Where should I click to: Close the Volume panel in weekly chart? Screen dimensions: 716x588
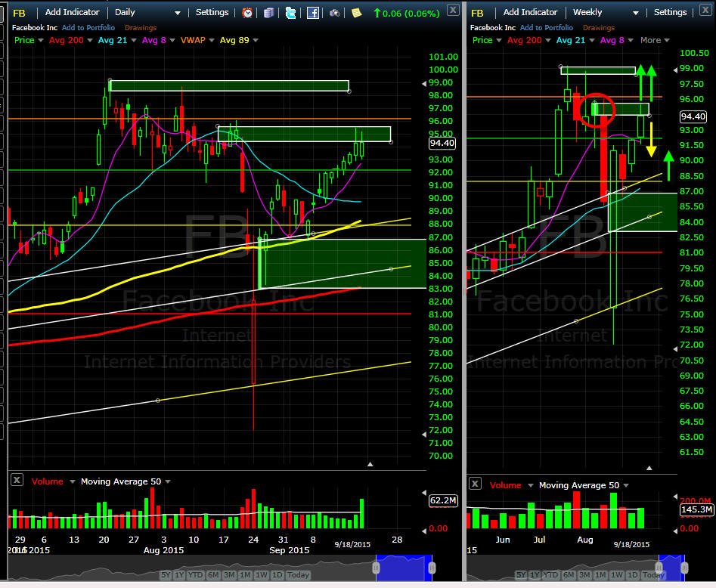pyautogui.click(x=476, y=484)
